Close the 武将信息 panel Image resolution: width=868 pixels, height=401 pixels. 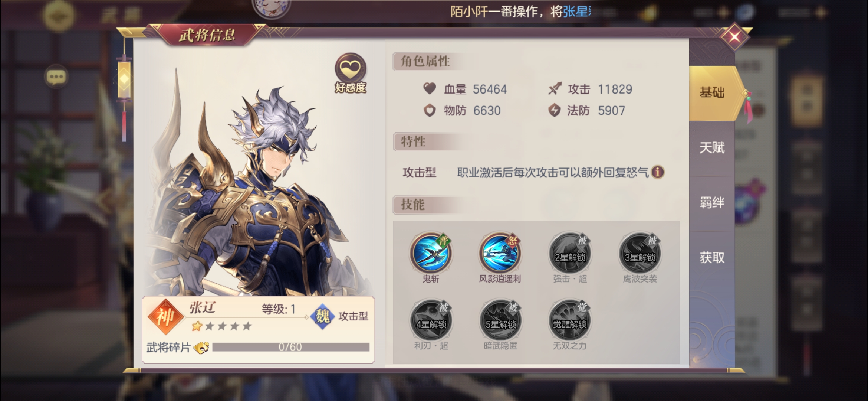point(734,36)
